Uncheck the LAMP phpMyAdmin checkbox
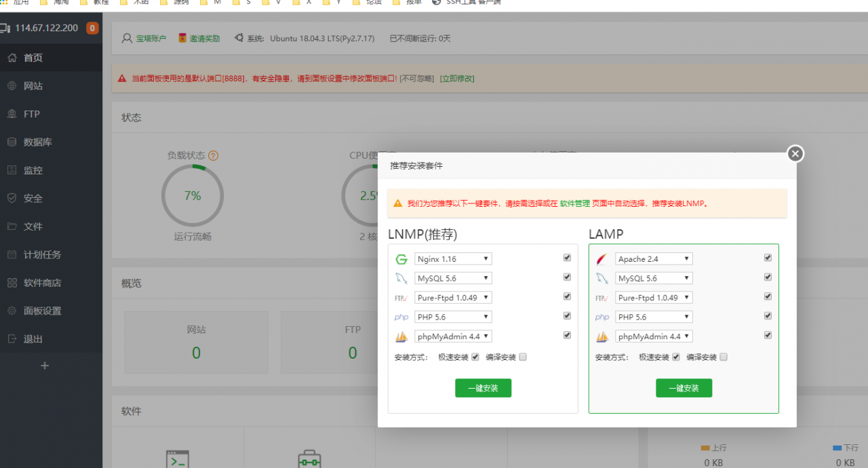Viewport: 868px width, 468px height. tap(768, 335)
